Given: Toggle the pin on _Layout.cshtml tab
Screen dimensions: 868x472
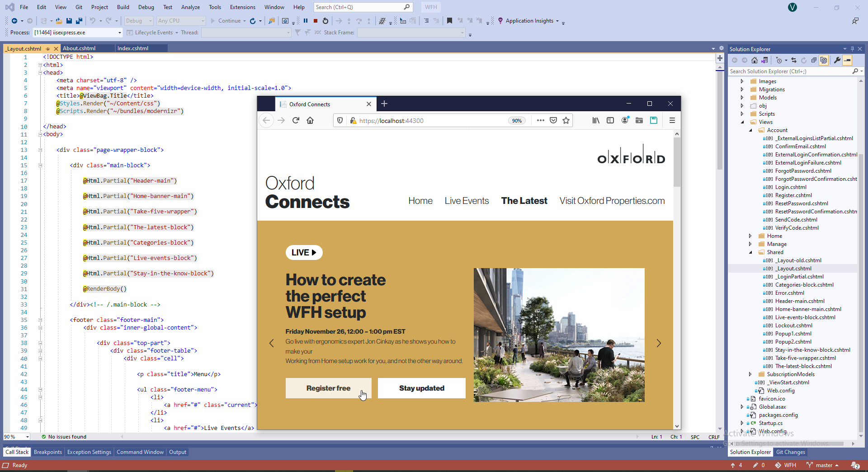Looking at the screenshot, I should pos(48,49).
